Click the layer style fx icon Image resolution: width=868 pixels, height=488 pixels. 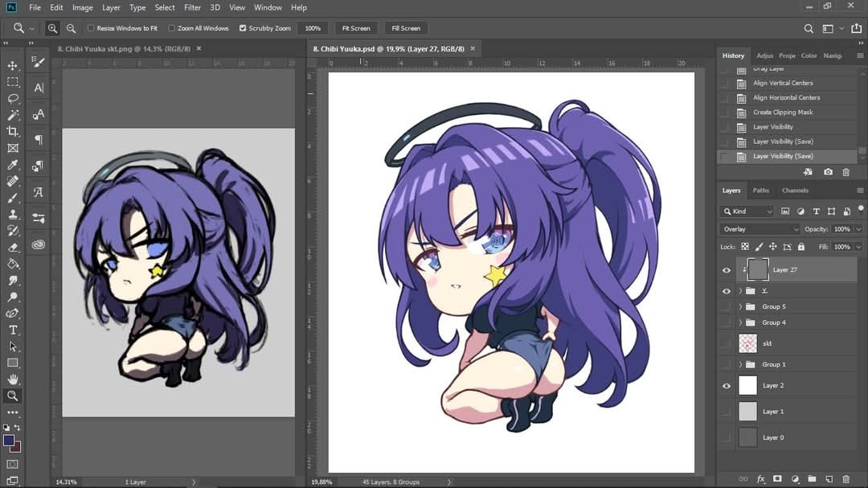760,479
